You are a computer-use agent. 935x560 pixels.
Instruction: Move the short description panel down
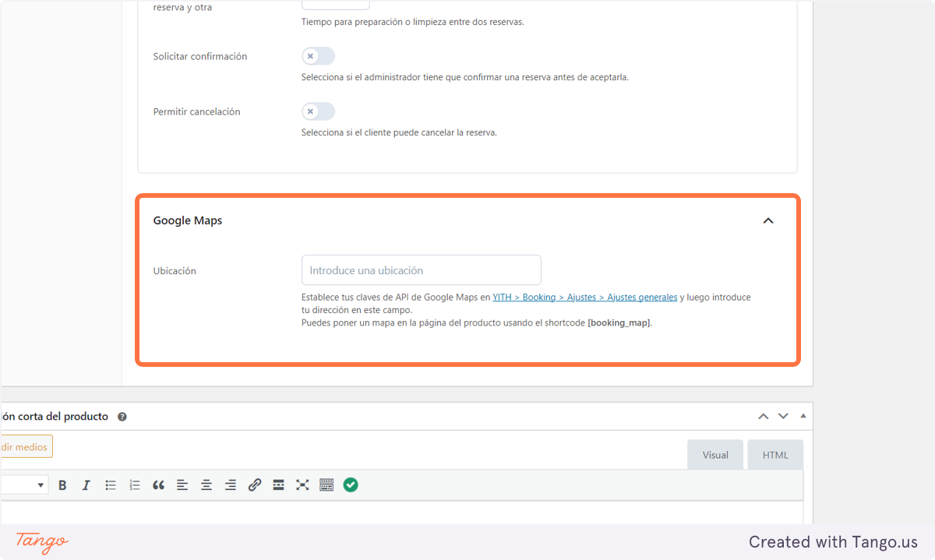click(783, 416)
